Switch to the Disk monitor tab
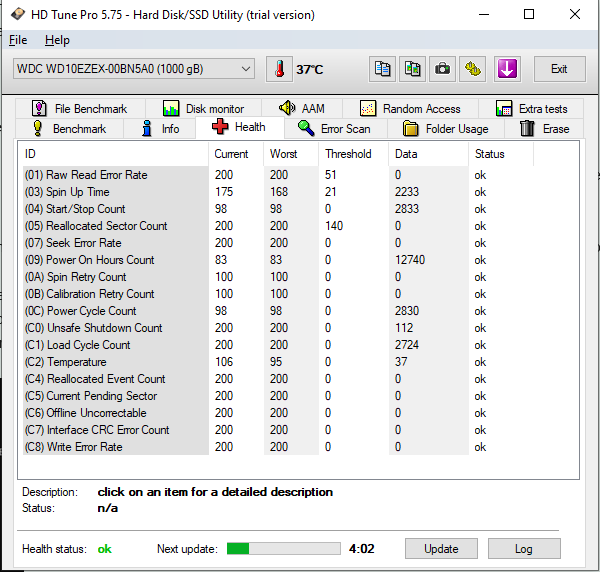Image resolution: width=600 pixels, height=572 pixels. click(204, 109)
